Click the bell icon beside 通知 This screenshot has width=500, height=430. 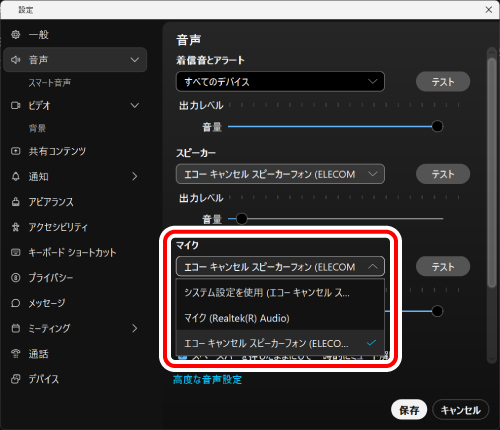point(15,176)
